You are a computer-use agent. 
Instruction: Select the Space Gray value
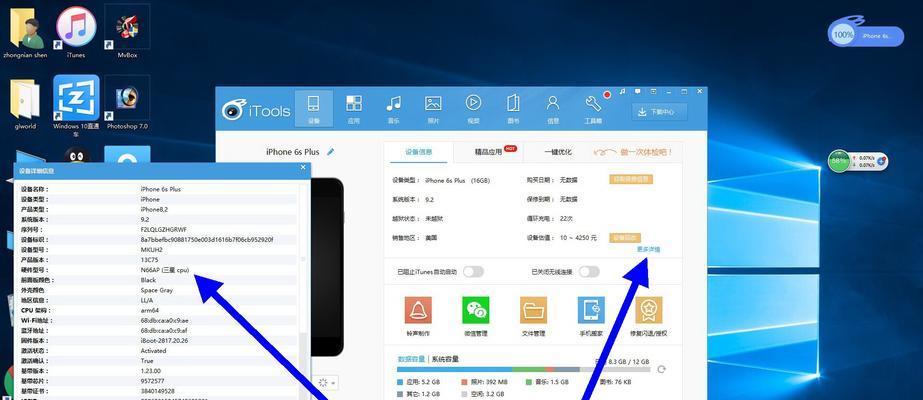click(157, 290)
